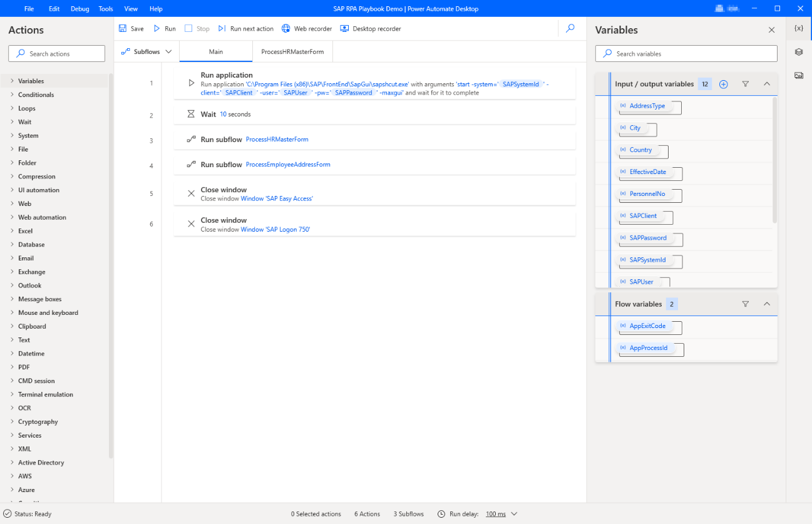Image resolution: width=812 pixels, height=524 pixels.
Task: Open the Tools menu
Action: coord(106,9)
